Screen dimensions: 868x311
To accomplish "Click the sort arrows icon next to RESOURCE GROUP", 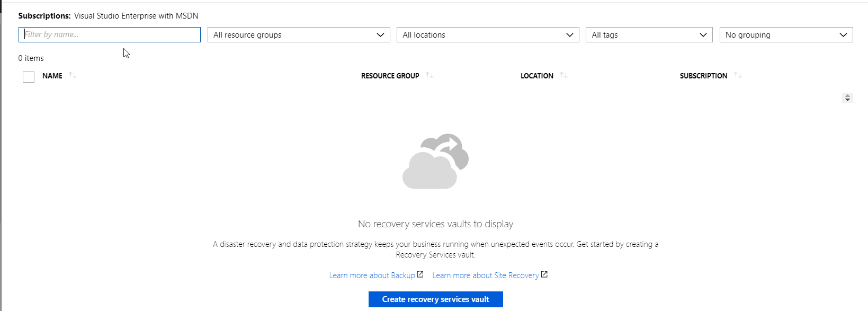I will (429, 76).
